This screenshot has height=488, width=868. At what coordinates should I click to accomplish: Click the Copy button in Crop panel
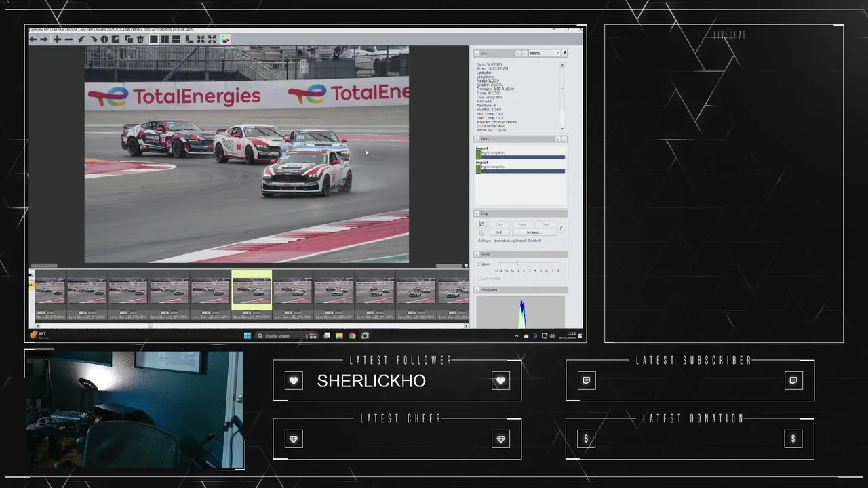[x=499, y=224]
